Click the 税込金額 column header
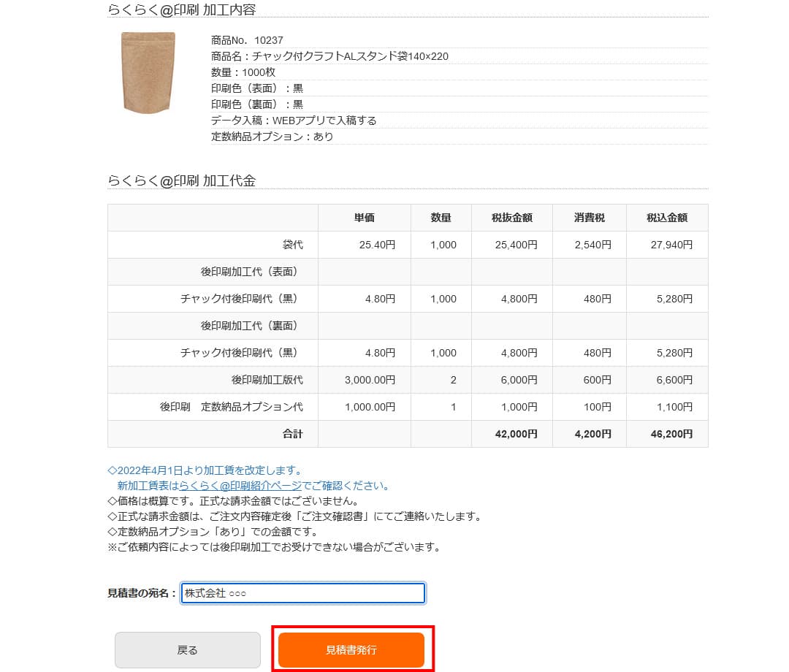Screen dimensions: 789x672 (667, 218)
